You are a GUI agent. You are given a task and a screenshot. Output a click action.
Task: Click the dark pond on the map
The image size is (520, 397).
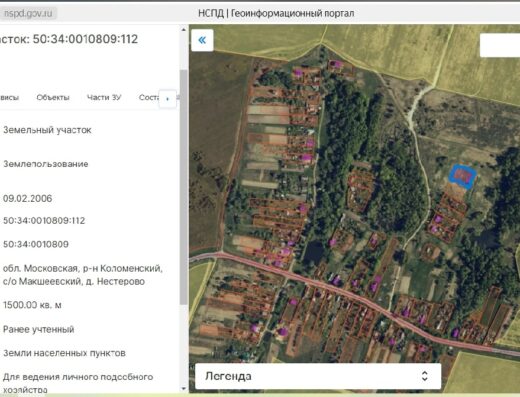pyautogui.click(x=313, y=252)
